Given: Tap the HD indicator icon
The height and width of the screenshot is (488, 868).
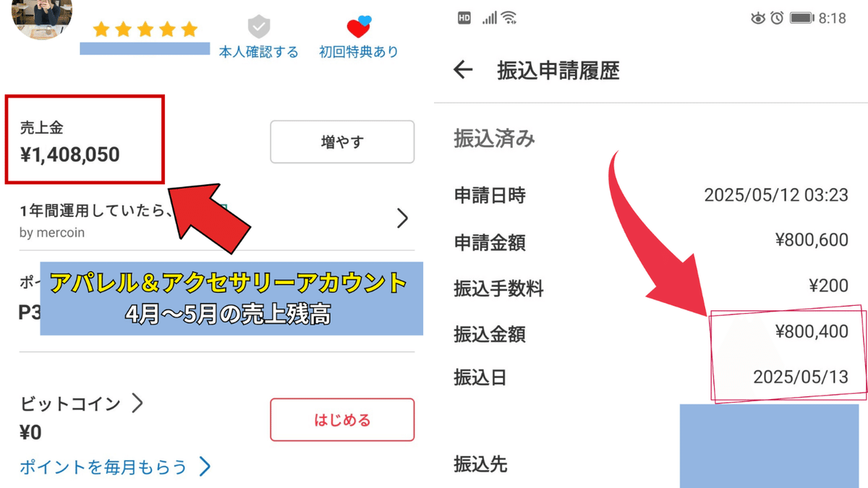Looking at the screenshot, I should tap(464, 18).
